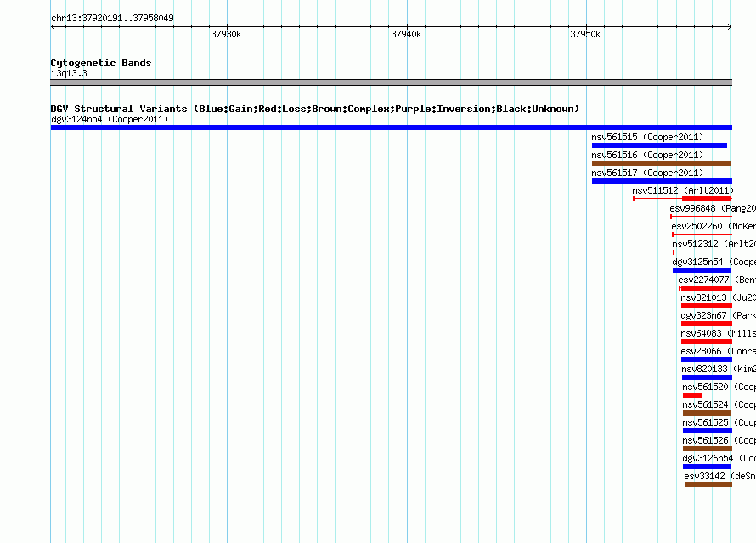Click the long blue dgv3124n54 gain bar

click(x=392, y=127)
